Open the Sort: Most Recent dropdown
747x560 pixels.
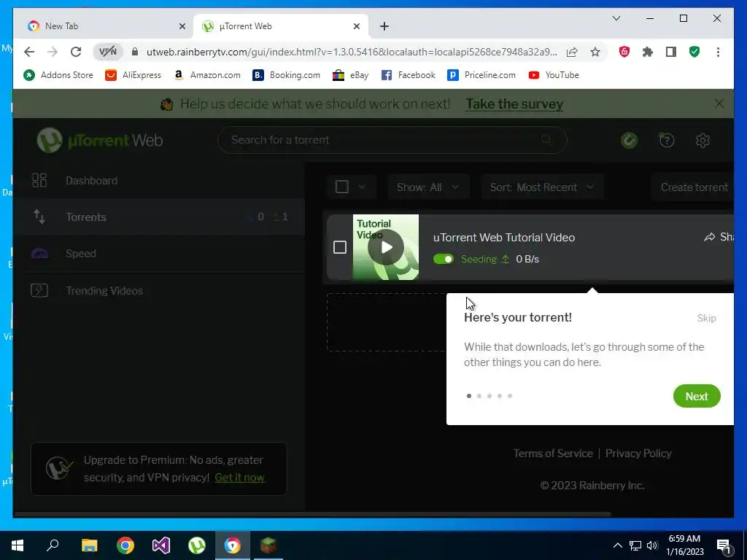543,187
